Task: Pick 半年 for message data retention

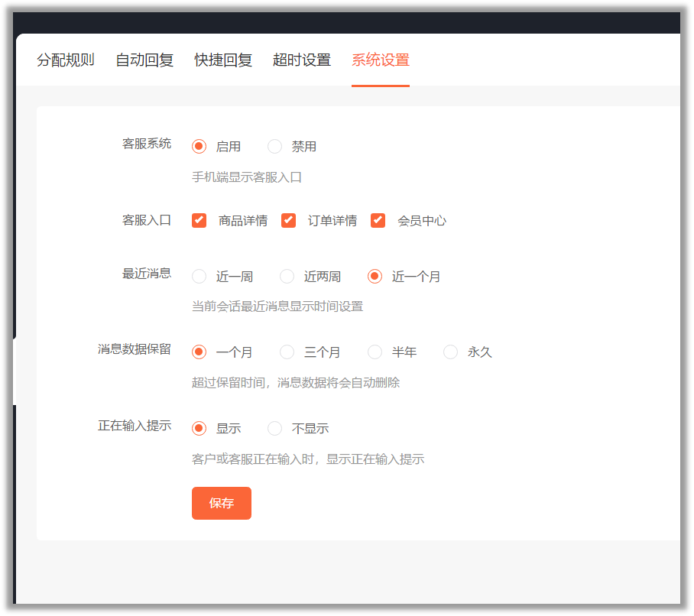Action: [375, 352]
